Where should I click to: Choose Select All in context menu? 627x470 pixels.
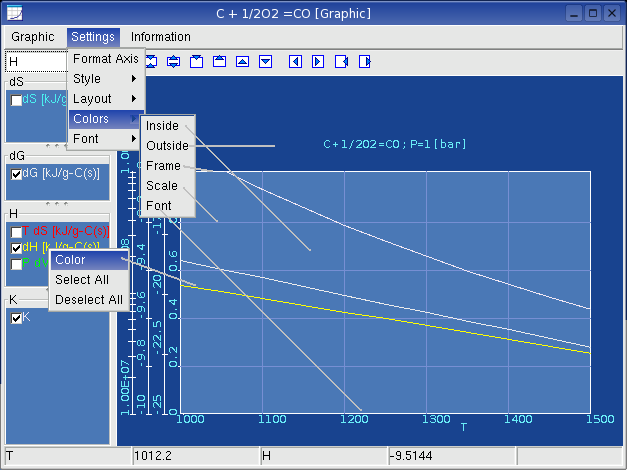82,280
